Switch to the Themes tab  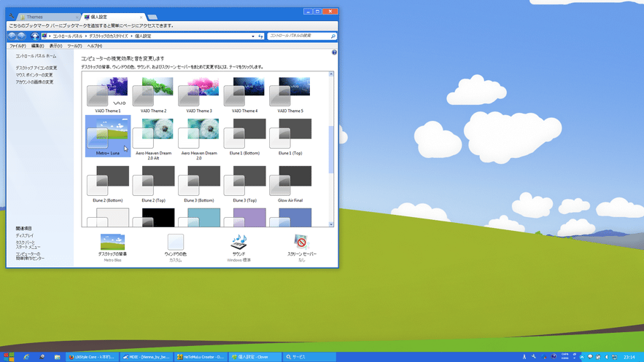click(x=47, y=17)
